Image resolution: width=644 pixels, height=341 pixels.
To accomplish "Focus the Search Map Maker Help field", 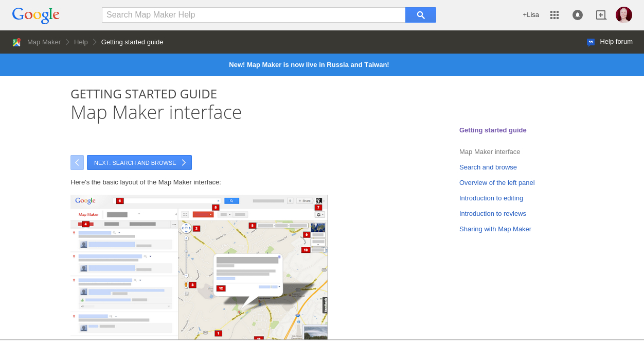I will [254, 15].
